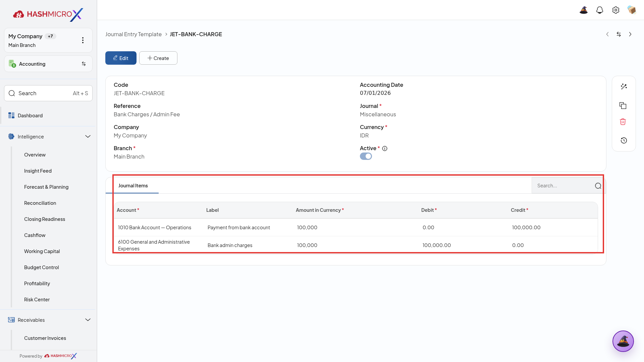Open the history clock icon
Screen dimensions: 644x362
click(x=624, y=140)
